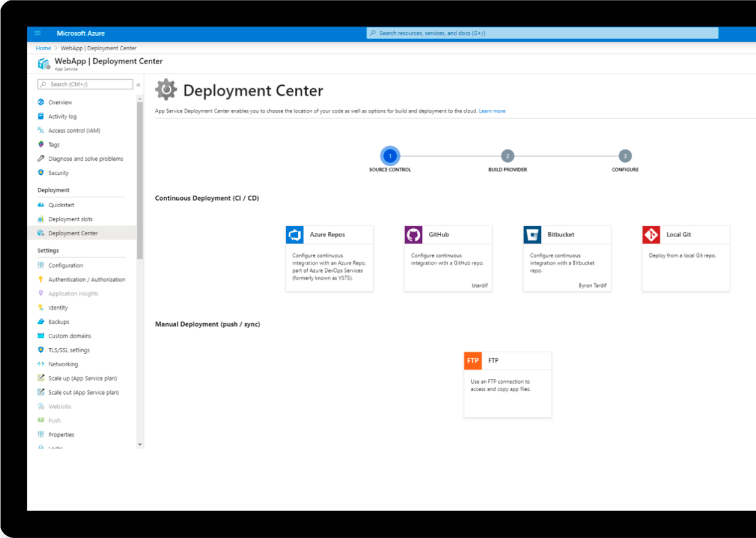Image resolution: width=756 pixels, height=538 pixels.
Task: Click the Activity log icon
Action: (x=41, y=116)
